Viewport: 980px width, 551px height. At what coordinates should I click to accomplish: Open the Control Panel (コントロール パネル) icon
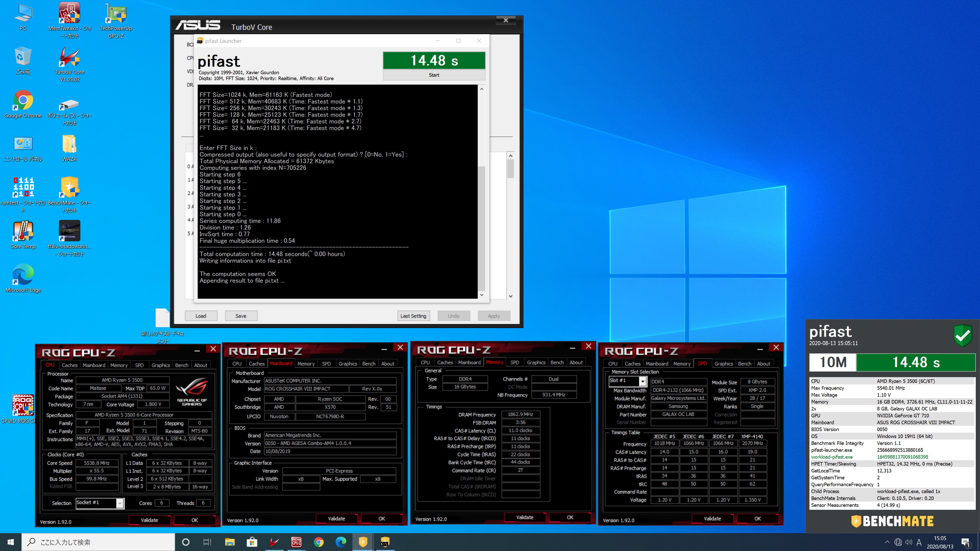pyautogui.click(x=23, y=148)
